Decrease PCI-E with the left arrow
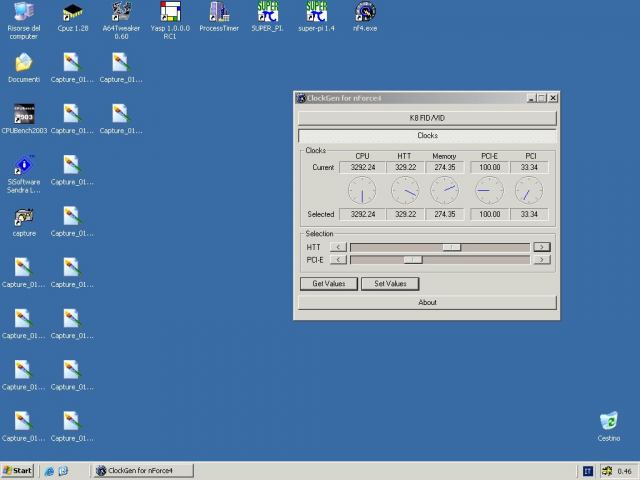The width and height of the screenshot is (640, 480). [x=338, y=260]
